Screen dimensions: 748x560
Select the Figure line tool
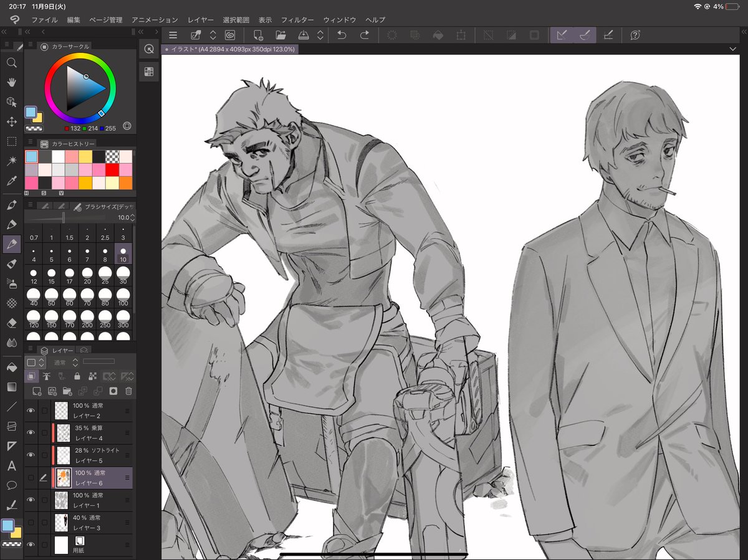click(x=11, y=407)
